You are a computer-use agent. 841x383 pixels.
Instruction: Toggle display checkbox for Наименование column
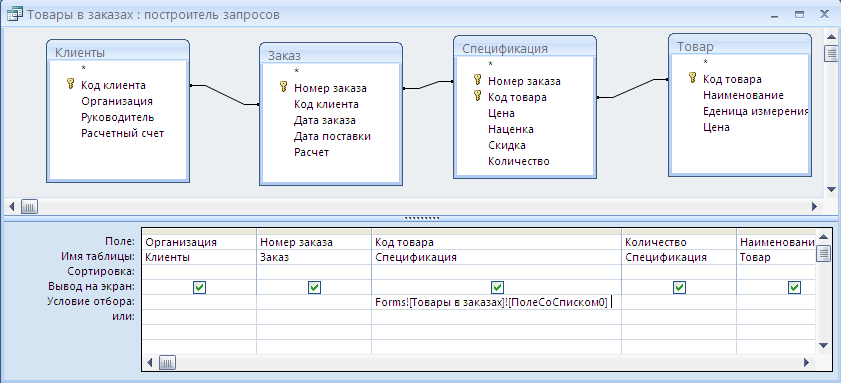[x=794, y=288]
